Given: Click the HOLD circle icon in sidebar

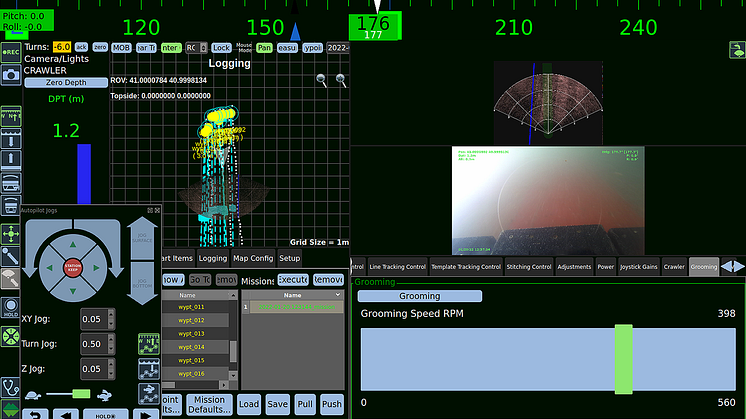Looking at the screenshot, I should pos(10,308).
